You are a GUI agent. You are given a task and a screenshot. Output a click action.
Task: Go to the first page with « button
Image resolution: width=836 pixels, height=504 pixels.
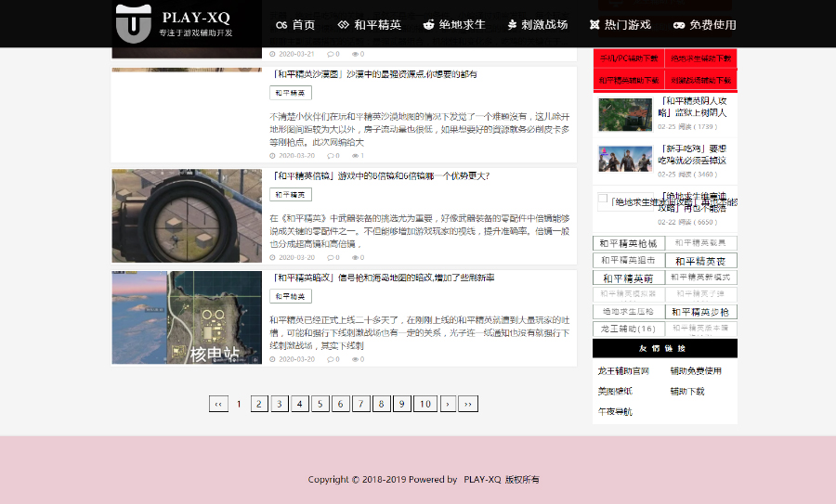218,404
